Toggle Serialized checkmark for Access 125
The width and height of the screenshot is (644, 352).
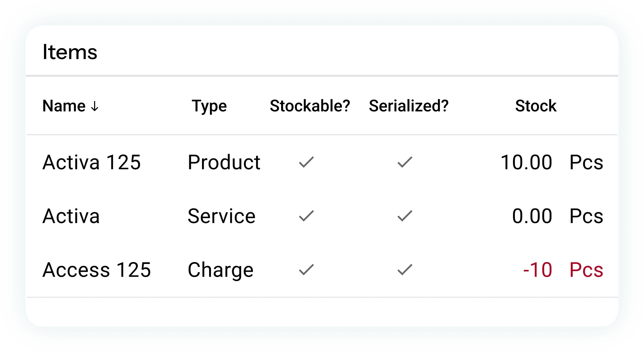pos(405,270)
